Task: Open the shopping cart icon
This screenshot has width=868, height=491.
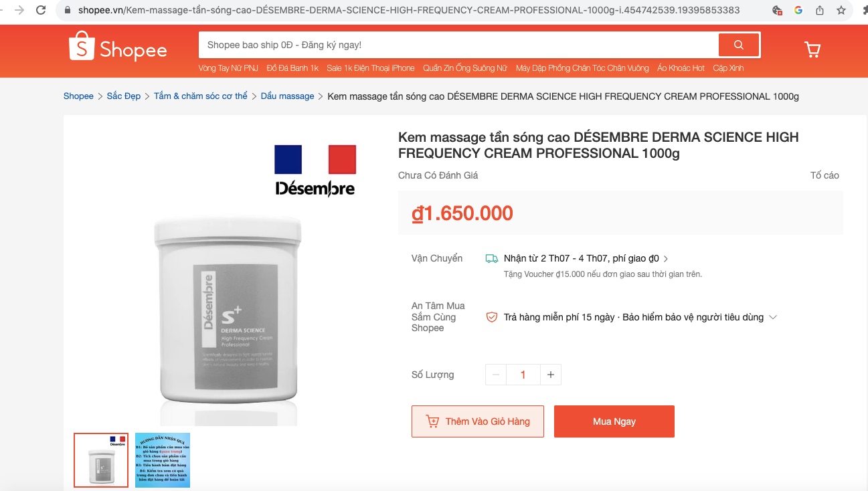Action: click(812, 49)
